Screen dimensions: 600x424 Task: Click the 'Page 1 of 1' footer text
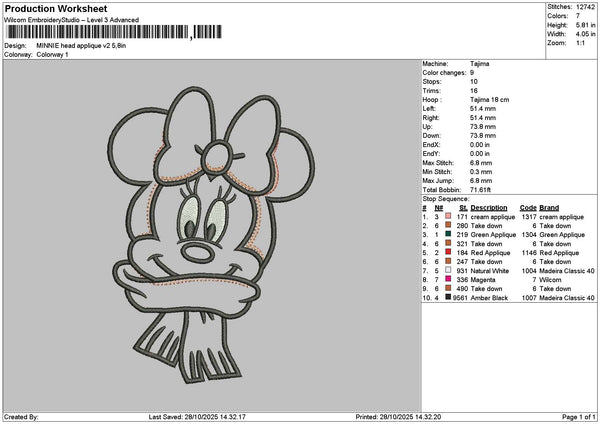click(579, 417)
